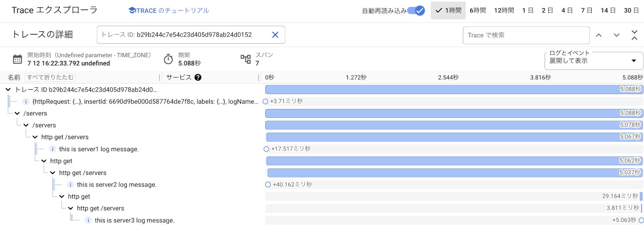Select the 1時間 time range
The height and width of the screenshot is (230, 644).
point(448,10)
